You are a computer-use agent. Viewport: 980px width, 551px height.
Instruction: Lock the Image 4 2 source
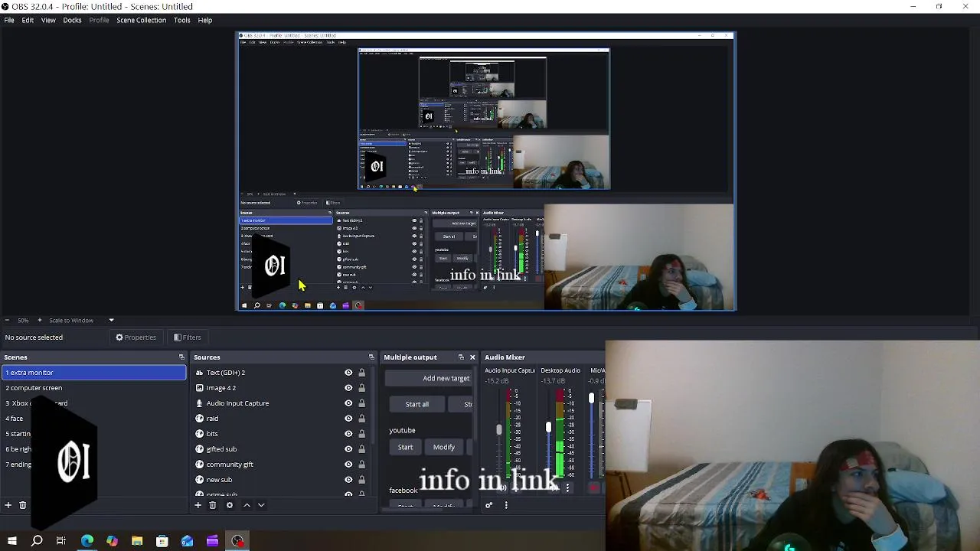[361, 388]
